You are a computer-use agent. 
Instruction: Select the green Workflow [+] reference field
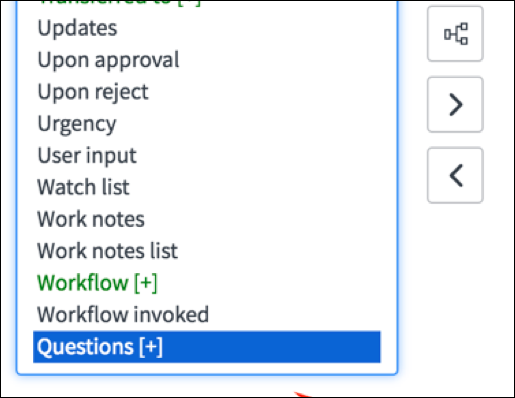click(97, 283)
